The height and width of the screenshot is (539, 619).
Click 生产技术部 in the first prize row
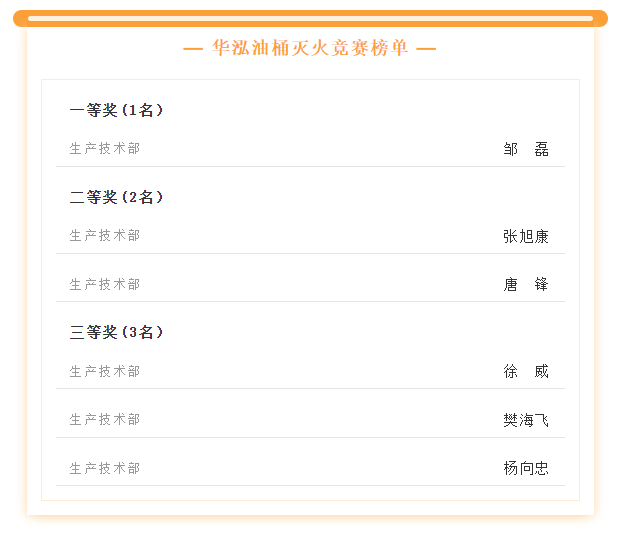coord(105,148)
